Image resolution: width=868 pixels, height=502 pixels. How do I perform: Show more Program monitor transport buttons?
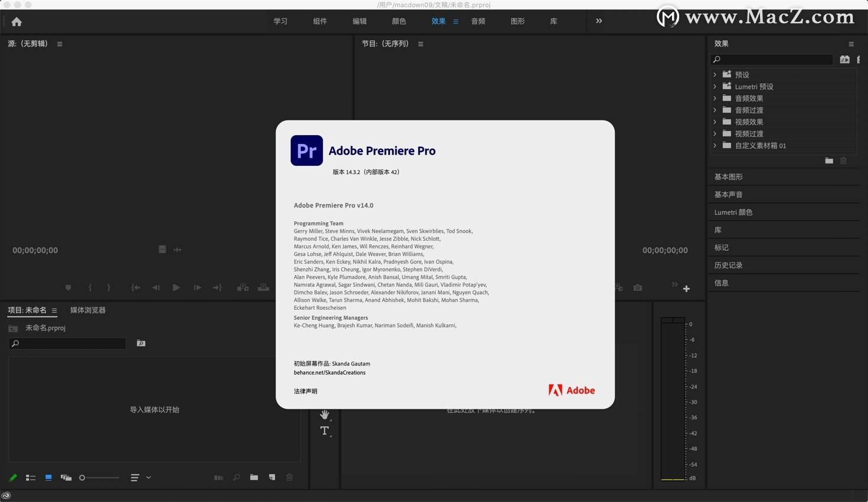[x=674, y=284]
